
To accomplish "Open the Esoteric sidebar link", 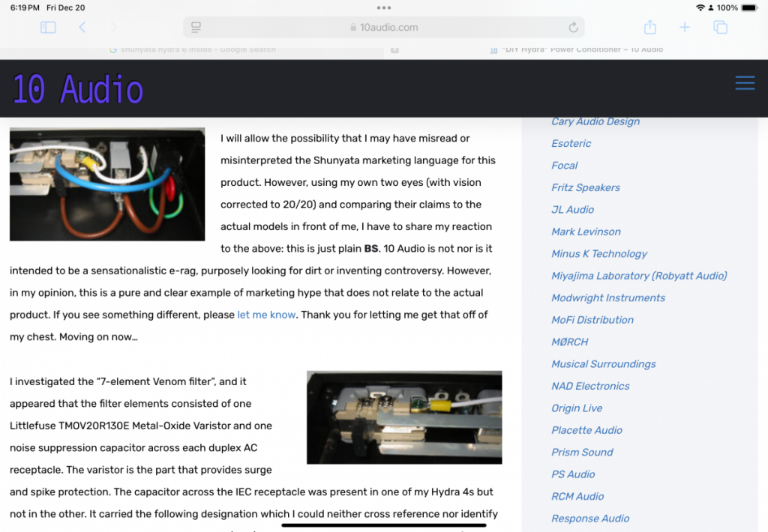I will (x=571, y=143).
